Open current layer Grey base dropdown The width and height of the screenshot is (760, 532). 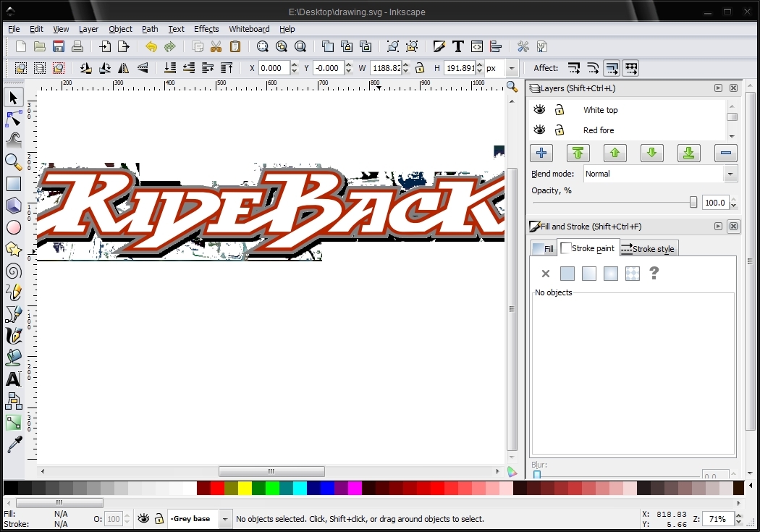click(x=225, y=519)
